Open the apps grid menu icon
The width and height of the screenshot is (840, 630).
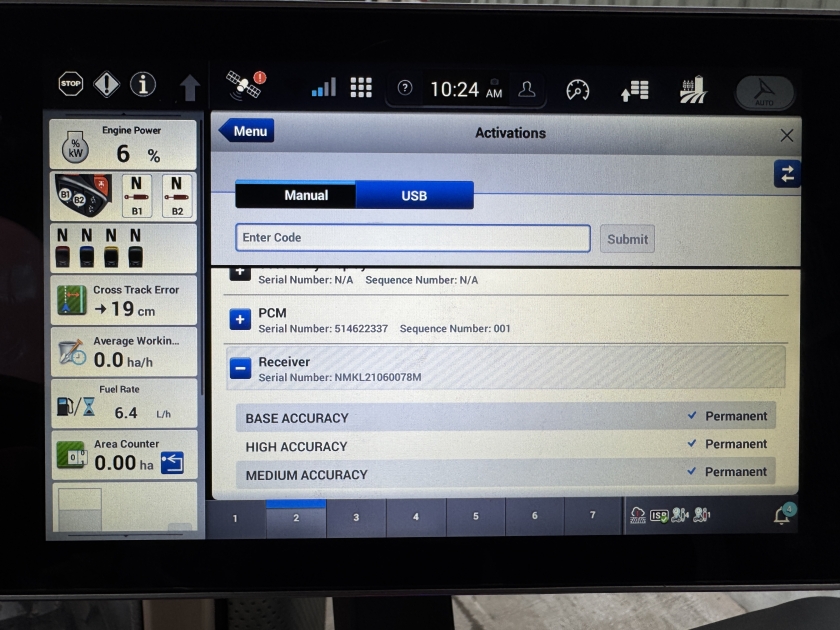[361, 88]
